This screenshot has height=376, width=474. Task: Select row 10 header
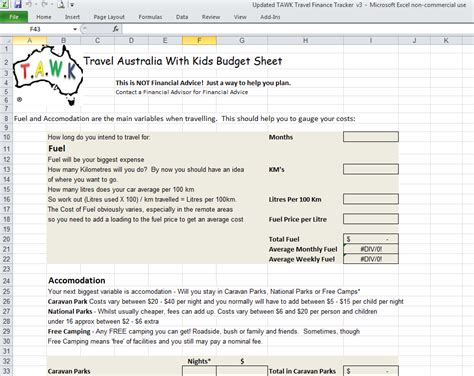[6, 137]
